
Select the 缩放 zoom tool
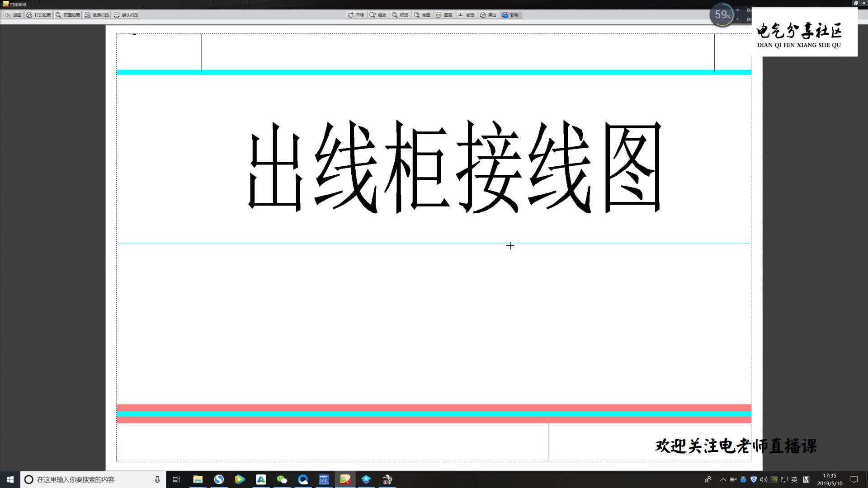pos(378,15)
